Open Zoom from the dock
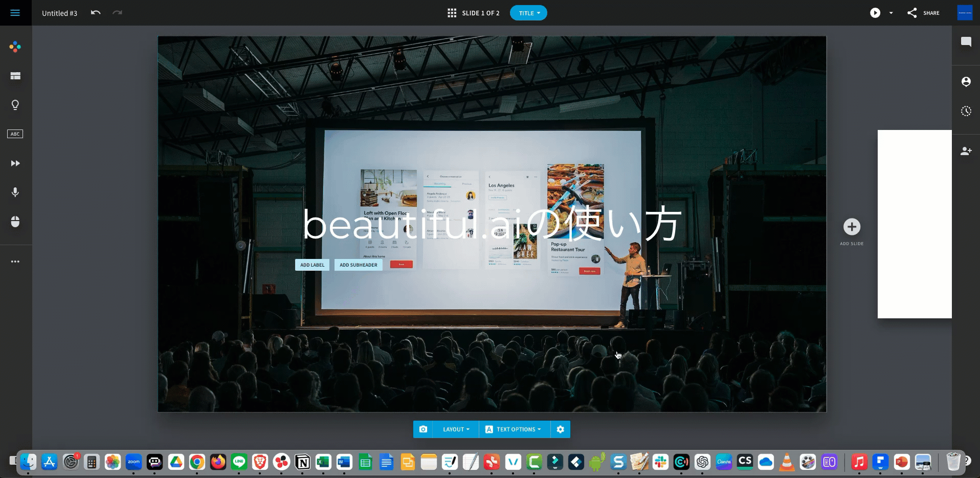The width and height of the screenshot is (980, 478). (x=134, y=462)
